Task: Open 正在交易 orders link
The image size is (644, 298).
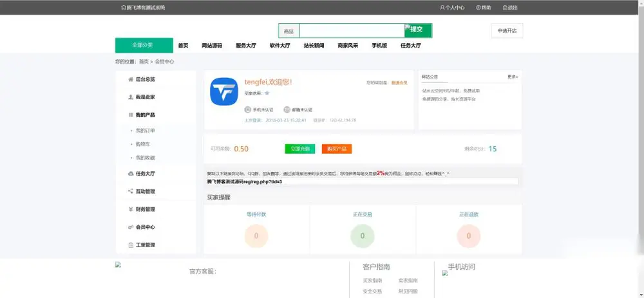Action: click(362, 214)
